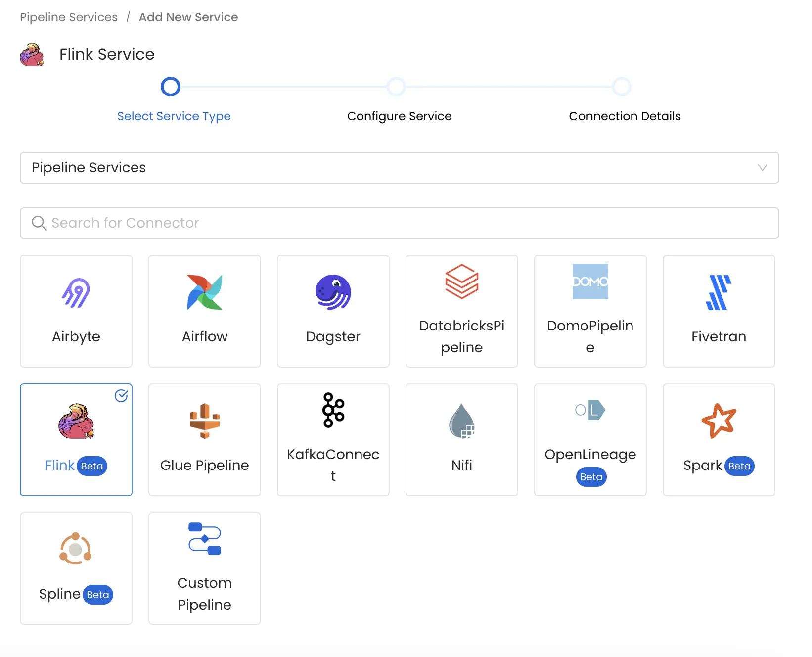The image size is (812, 657).
Task: Select the Airbyte connector icon
Action: (76, 292)
